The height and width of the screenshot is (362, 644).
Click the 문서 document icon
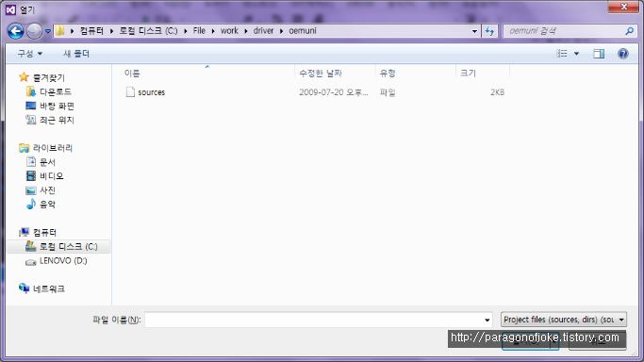tap(31, 162)
